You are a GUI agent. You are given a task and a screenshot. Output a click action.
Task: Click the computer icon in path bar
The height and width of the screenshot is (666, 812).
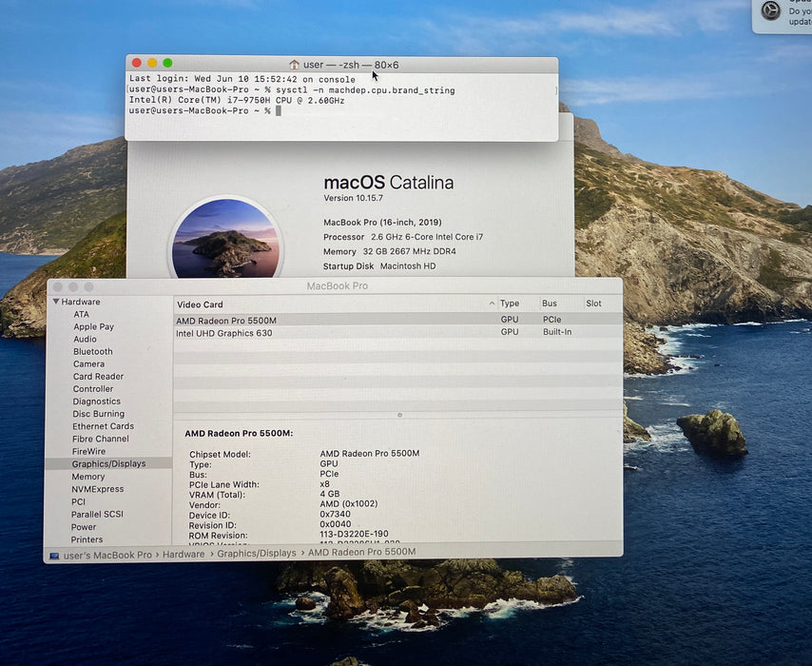click(x=54, y=556)
